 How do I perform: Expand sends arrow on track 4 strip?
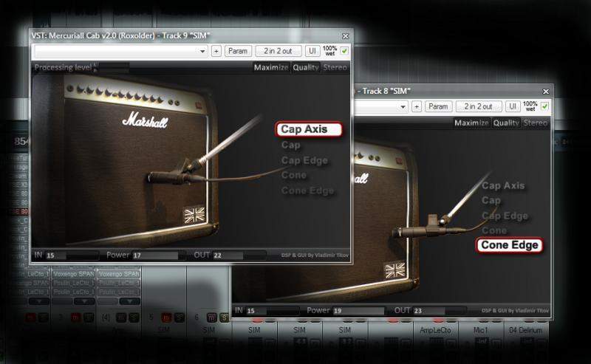(x=129, y=301)
